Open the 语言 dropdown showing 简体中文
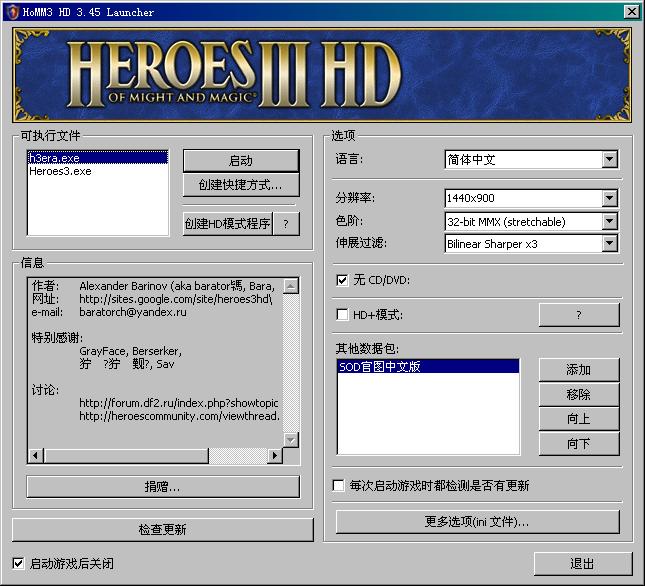The height and width of the screenshot is (586, 645). click(610, 160)
